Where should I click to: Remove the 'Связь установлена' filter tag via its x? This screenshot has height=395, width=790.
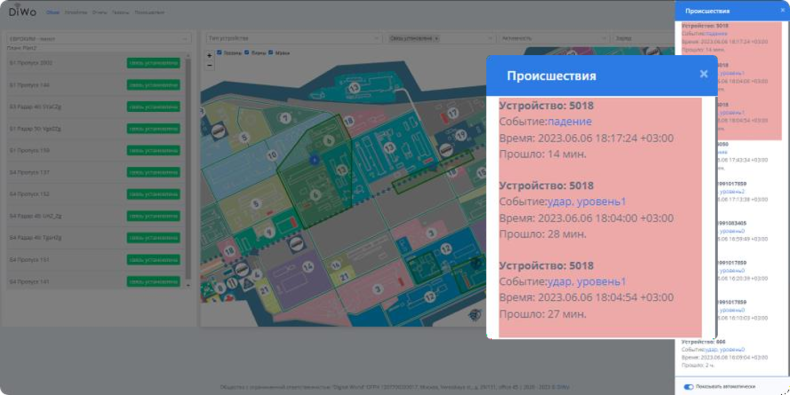pyautogui.click(x=436, y=38)
